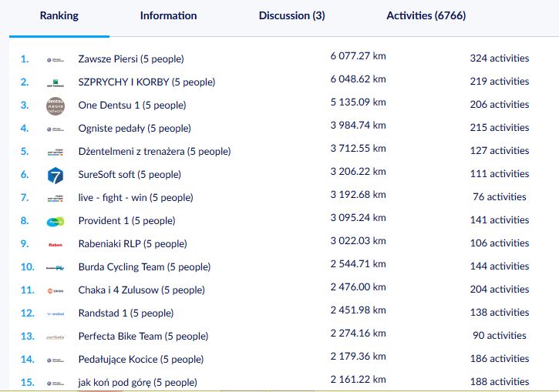Select live - fight - win team

click(x=136, y=198)
